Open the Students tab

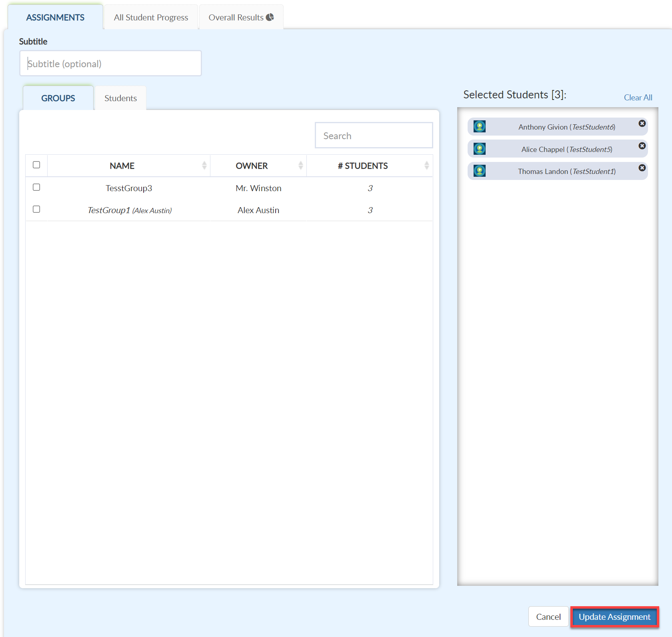coord(120,98)
